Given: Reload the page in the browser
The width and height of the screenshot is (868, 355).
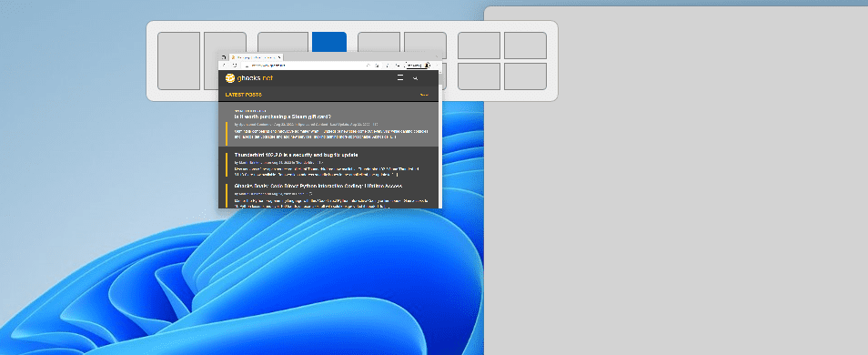Looking at the screenshot, I should coord(235,66).
